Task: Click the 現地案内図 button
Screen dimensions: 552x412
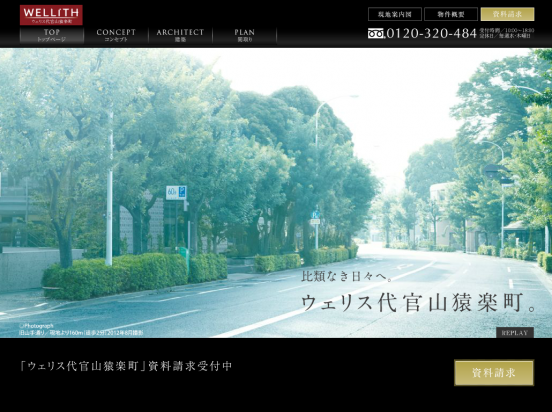Action: pyautogui.click(x=395, y=14)
